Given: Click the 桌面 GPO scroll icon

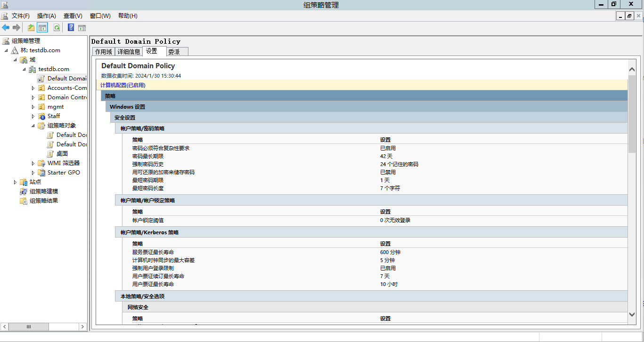Looking at the screenshot, I should pos(50,154).
